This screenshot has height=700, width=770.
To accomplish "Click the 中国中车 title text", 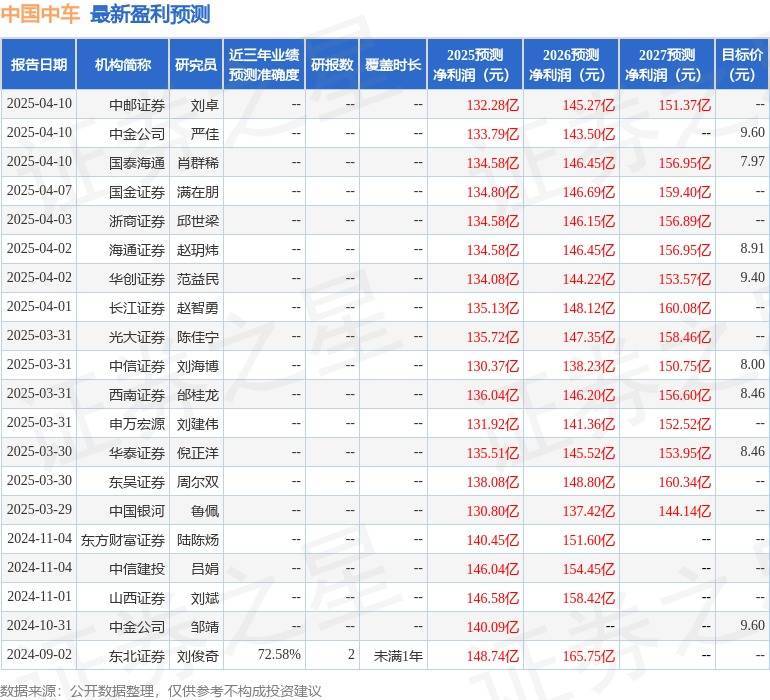I will (x=39, y=14).
